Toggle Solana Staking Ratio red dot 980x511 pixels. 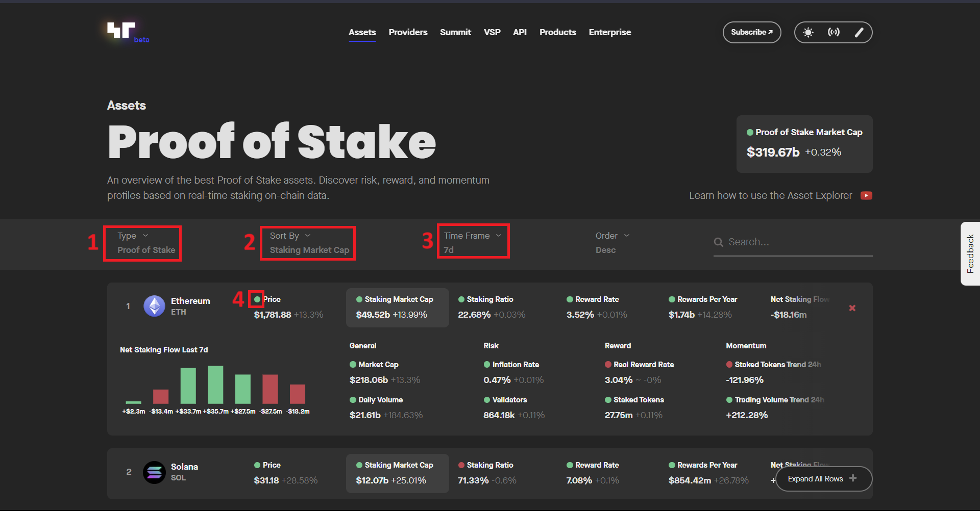pyautogui.click(x=461, y=465)
